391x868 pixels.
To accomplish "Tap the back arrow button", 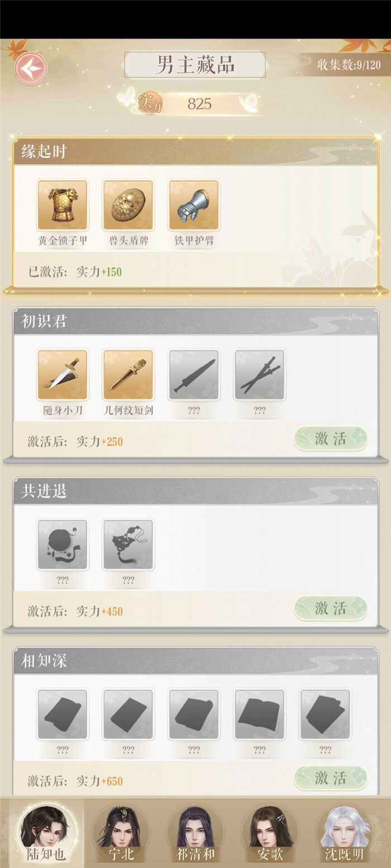I will pyautogui.click(x=31, y=68).
